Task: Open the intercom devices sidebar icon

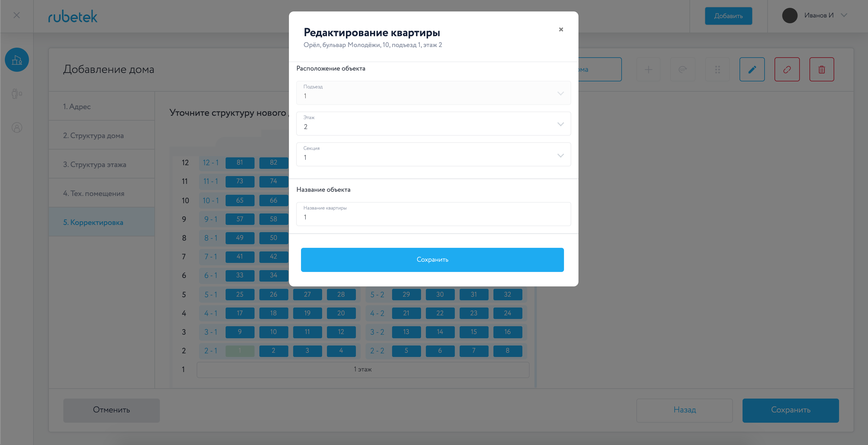Action: [x=17, y=94]
